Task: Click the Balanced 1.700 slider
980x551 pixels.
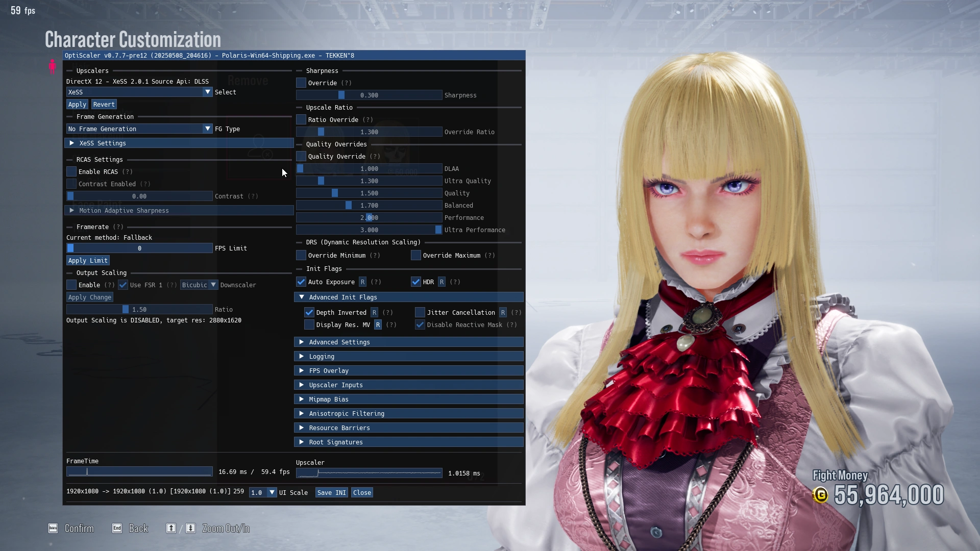Action: click(x=369, y=205)
